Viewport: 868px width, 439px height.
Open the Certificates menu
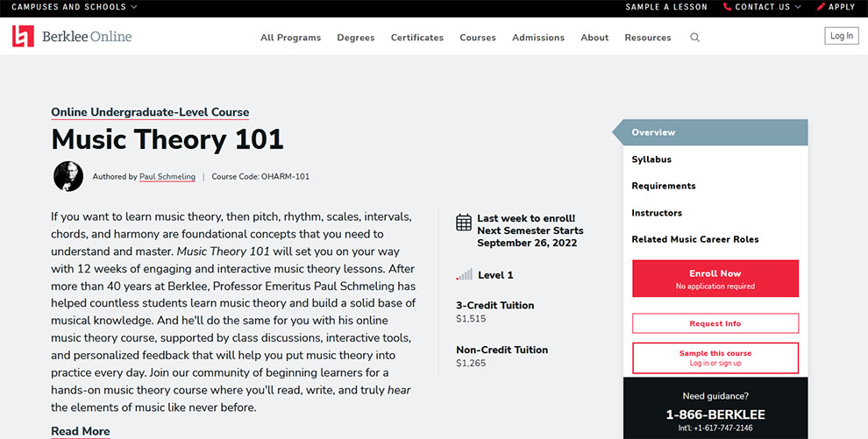(x=417, y=38)
